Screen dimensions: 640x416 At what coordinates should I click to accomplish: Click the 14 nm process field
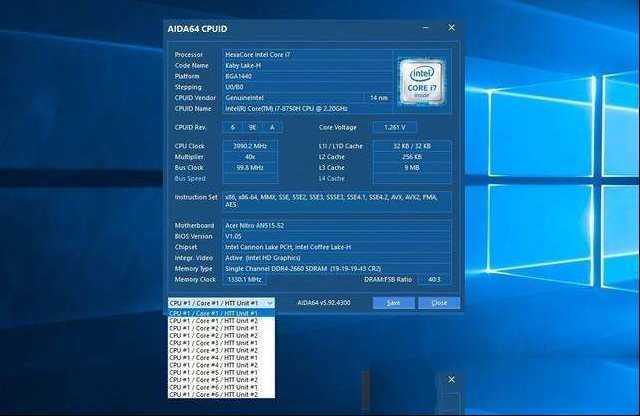click(378, 98)
